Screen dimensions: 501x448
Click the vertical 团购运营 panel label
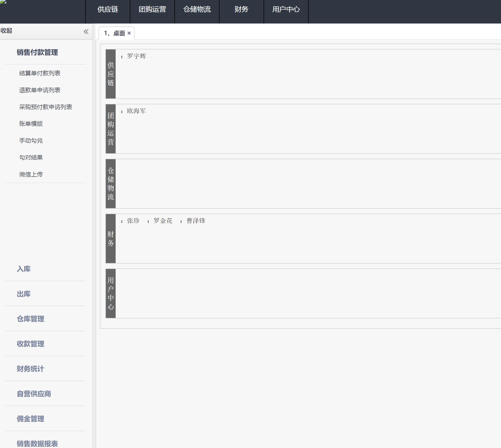coord(110,129)
